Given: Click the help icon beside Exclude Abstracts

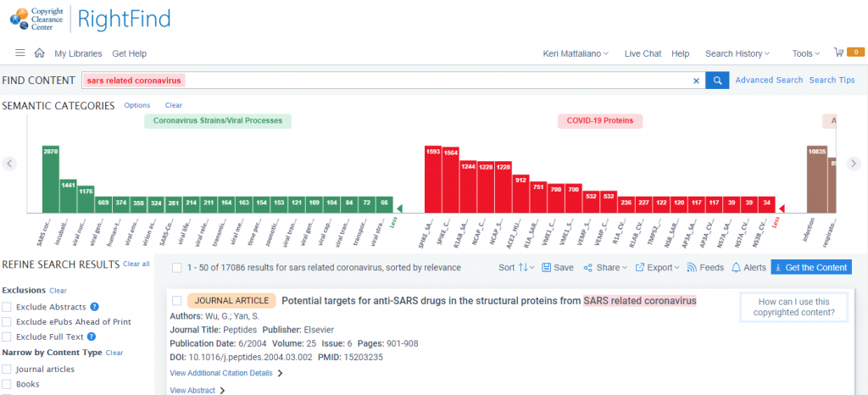Looking at the screenshot, I should point(95,307).
